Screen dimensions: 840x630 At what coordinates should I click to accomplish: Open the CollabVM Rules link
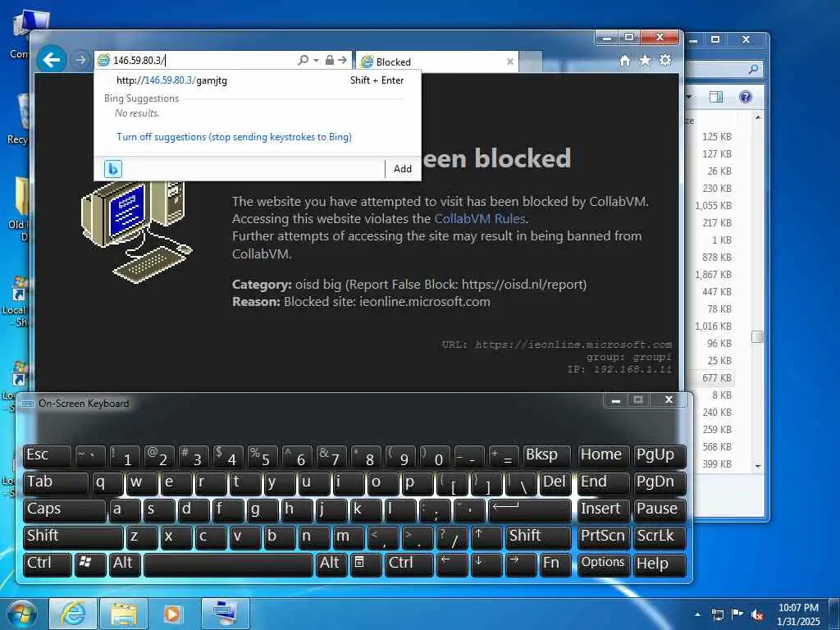479,218
